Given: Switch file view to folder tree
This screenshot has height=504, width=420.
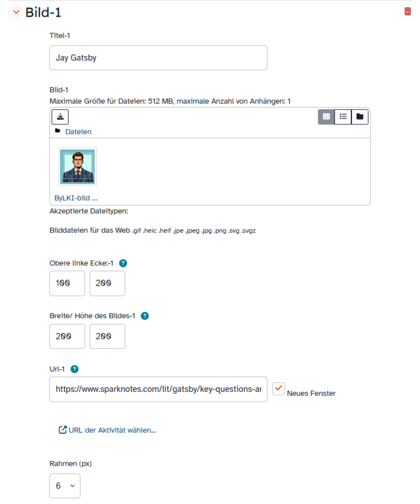Looking at the screenshot, I should coord(360,117).
